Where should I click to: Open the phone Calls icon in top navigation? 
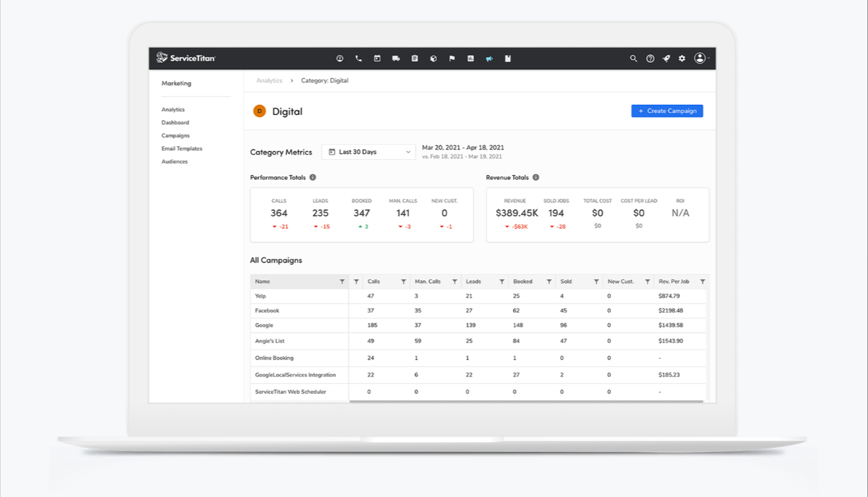358,58
